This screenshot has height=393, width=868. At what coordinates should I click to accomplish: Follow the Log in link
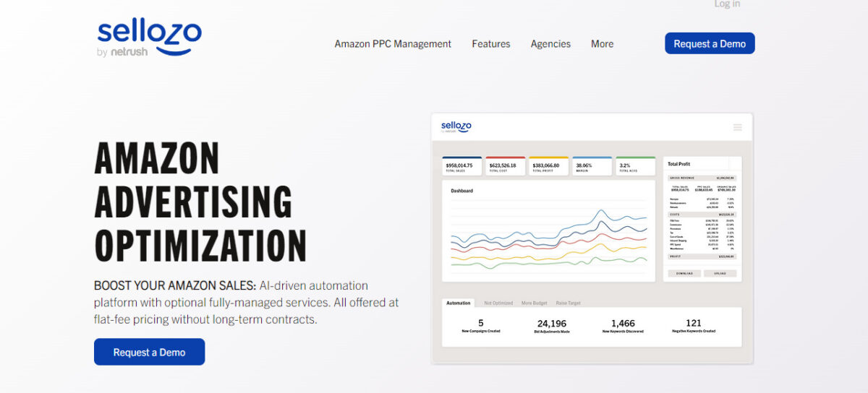click(727, 4)
